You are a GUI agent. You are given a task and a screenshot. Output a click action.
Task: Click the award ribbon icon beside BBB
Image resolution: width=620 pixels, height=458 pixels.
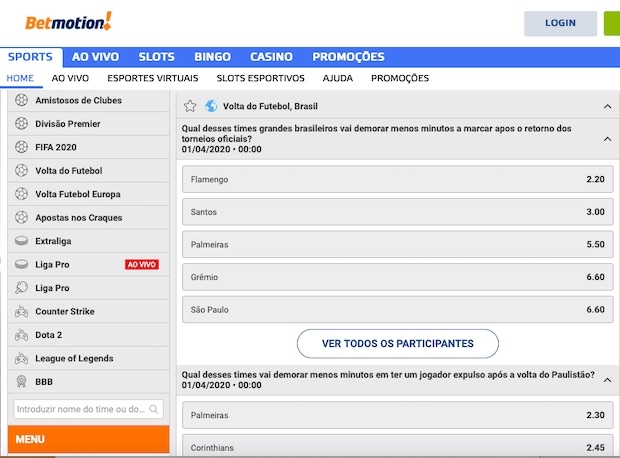22,381
